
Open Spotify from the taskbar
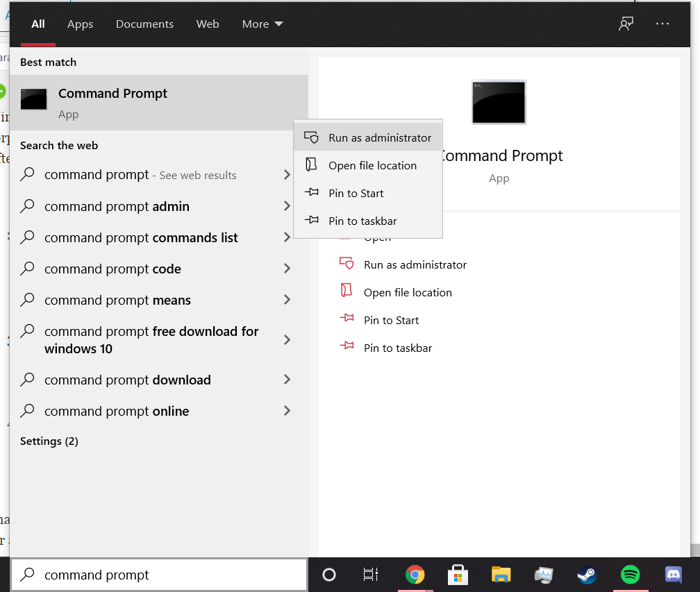630,575
